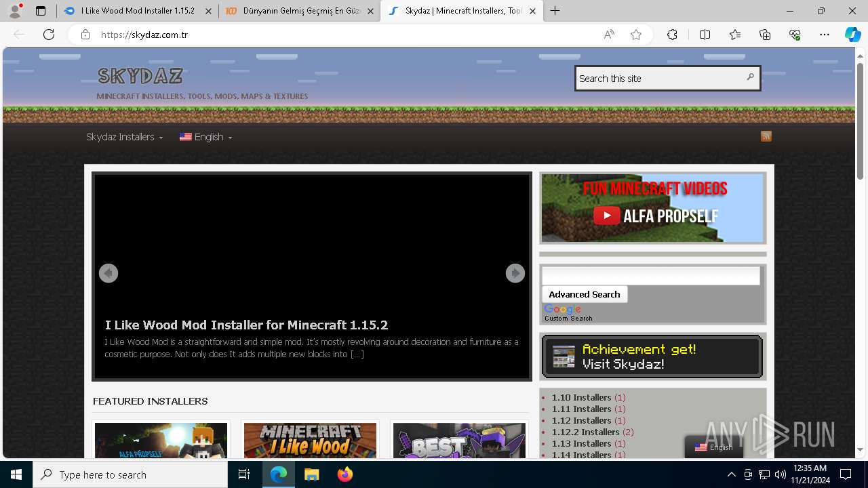Image resolution: width=868 pixels, height=488 pixels.
Task: Click the Achievement get Visit Skydaz banner
Action: [x=653, y=357]
